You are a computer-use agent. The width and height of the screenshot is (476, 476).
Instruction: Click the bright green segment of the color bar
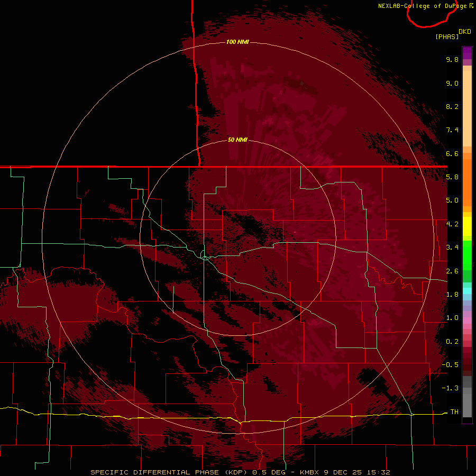tap(467, 255)
